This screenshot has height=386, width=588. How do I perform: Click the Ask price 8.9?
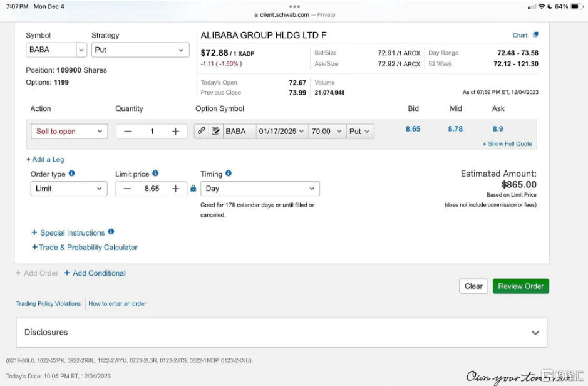point(498,129)
